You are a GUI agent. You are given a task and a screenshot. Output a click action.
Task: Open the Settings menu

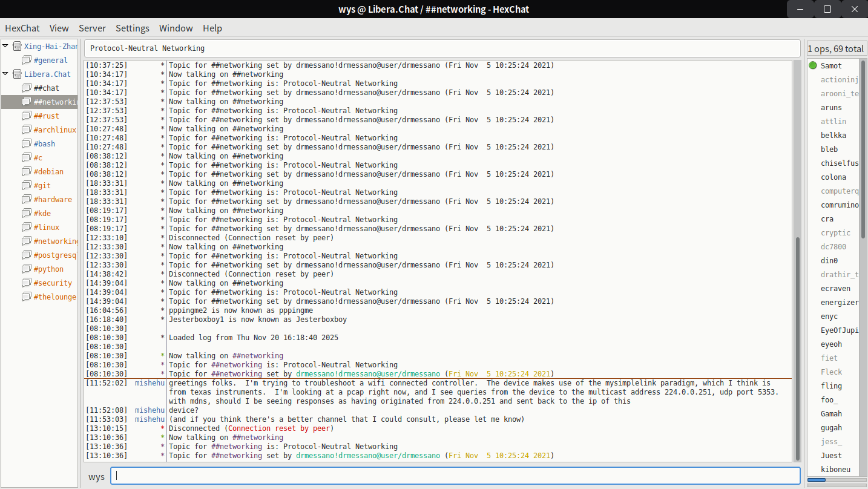[x=132, y=28]
